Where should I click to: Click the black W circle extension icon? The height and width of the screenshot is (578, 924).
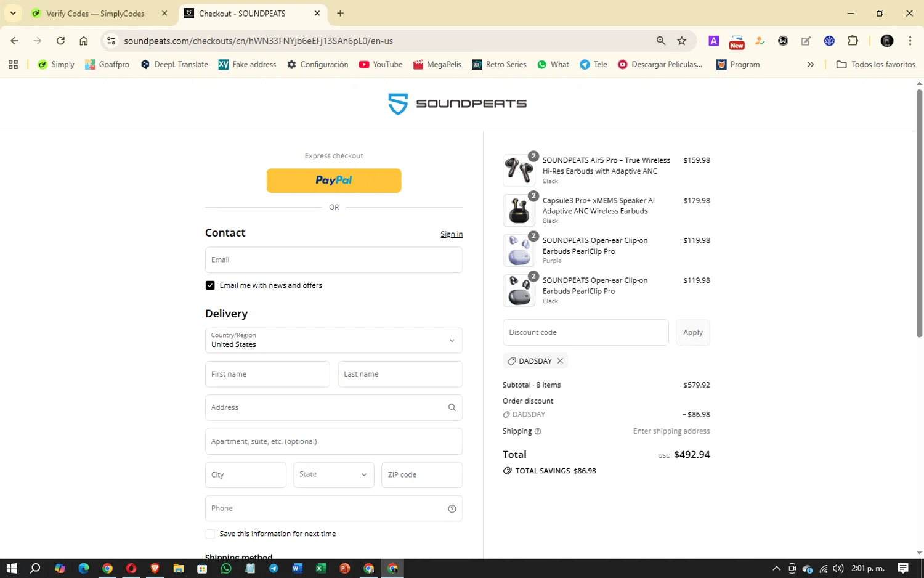click(783, 41)
